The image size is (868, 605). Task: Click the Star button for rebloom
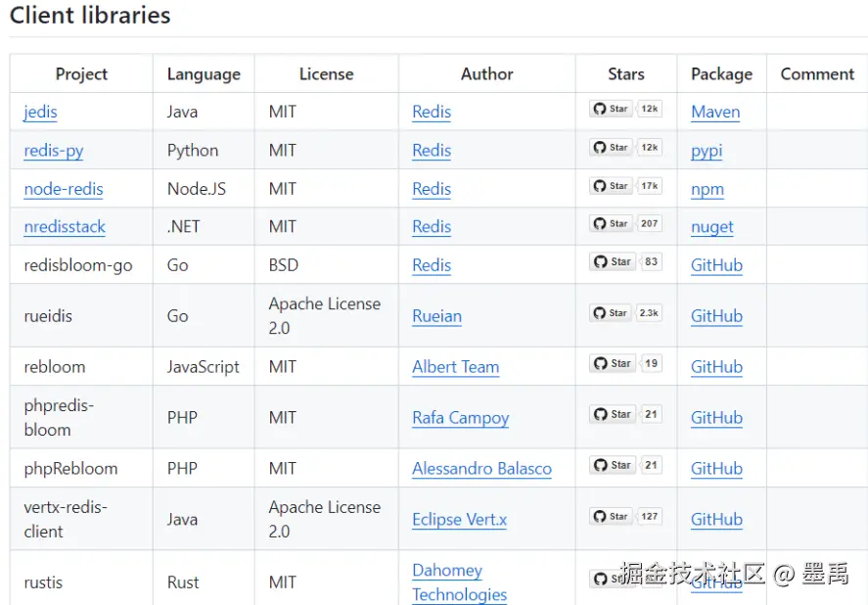[613, 363]
